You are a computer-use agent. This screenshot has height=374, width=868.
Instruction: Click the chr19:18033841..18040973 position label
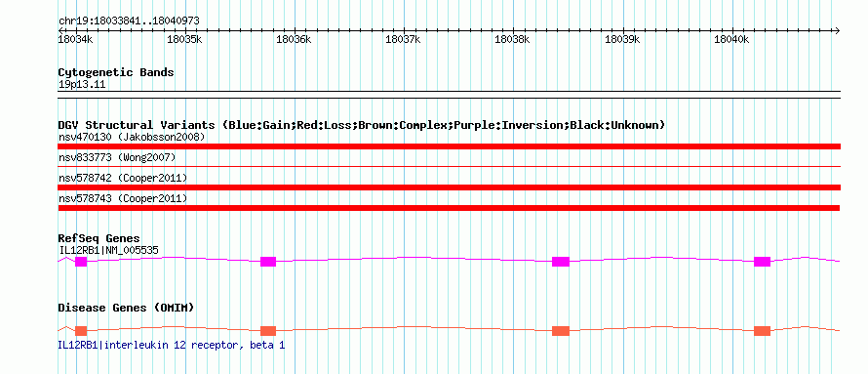pos(129,21)
